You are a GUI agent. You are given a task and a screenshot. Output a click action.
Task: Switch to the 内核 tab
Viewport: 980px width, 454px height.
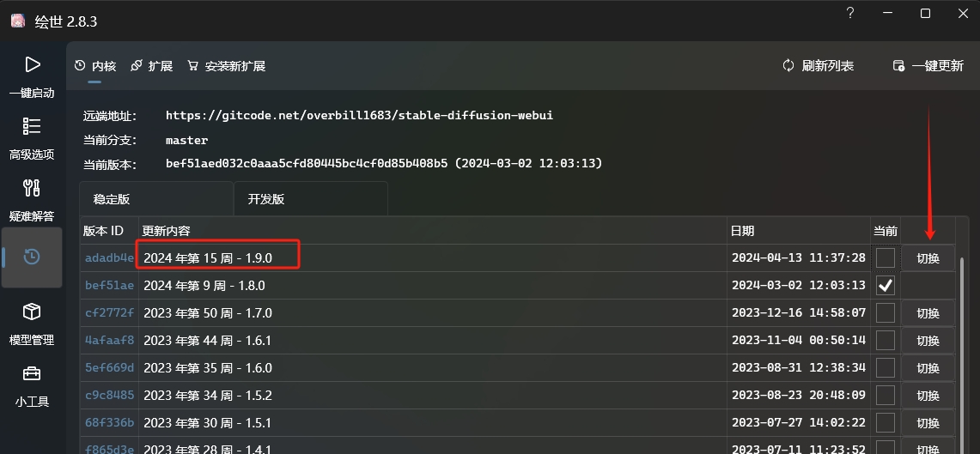pos(95,66)
